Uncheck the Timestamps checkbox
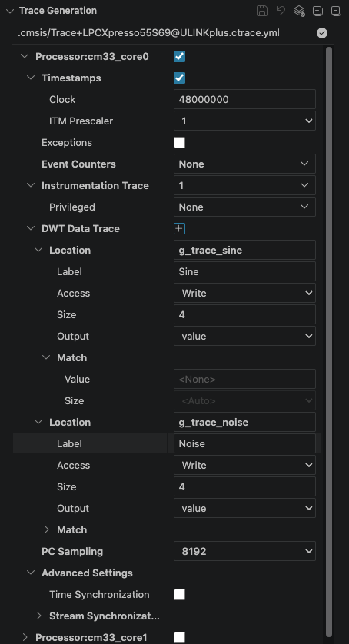The height and width of the screenshot is (644, 349). pyautogui.click(x=179, y=78)
